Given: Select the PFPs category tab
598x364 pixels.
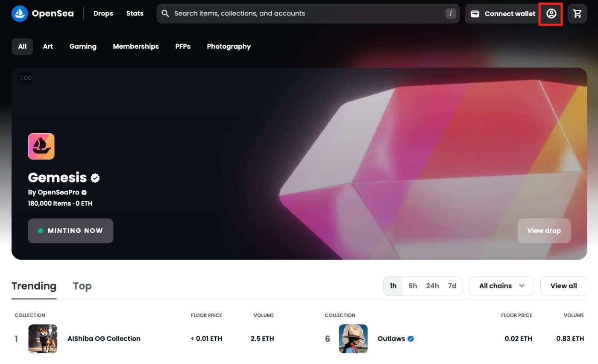Looking at the screenshot, I should tap(183, 47).
